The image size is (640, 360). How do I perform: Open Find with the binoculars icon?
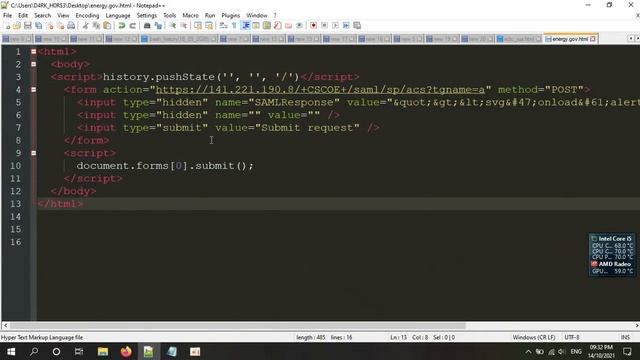click(x=147, y=26)
